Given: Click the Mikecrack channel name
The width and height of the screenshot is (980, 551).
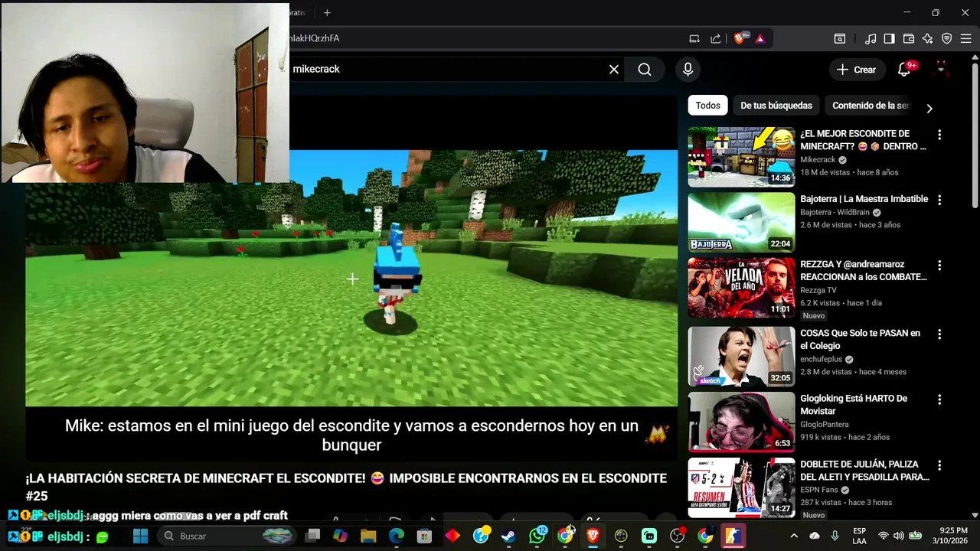Looking at the screenshot, I should 818,160.
